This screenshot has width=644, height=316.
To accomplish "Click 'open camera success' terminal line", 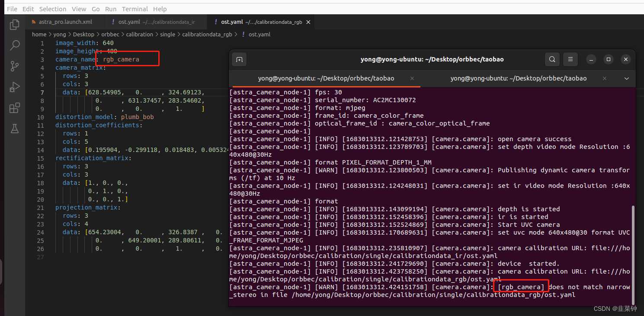I will (x=535, y=139).
